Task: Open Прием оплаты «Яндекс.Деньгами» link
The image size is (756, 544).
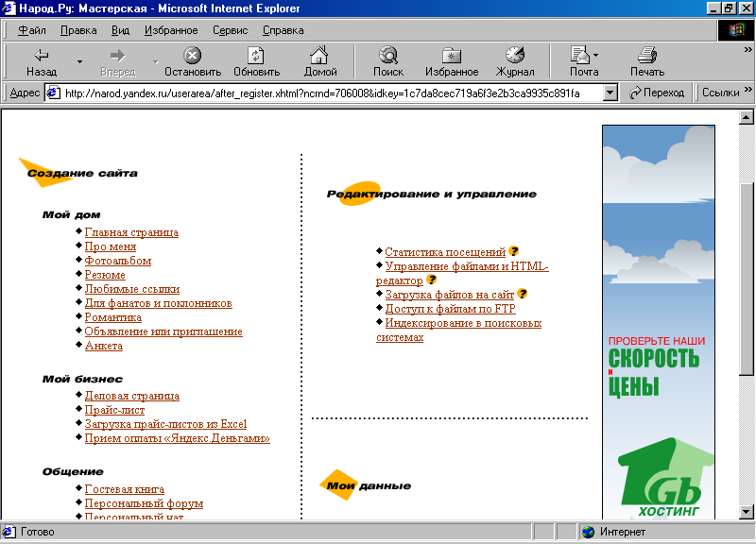Action: [x=177, y=438]
